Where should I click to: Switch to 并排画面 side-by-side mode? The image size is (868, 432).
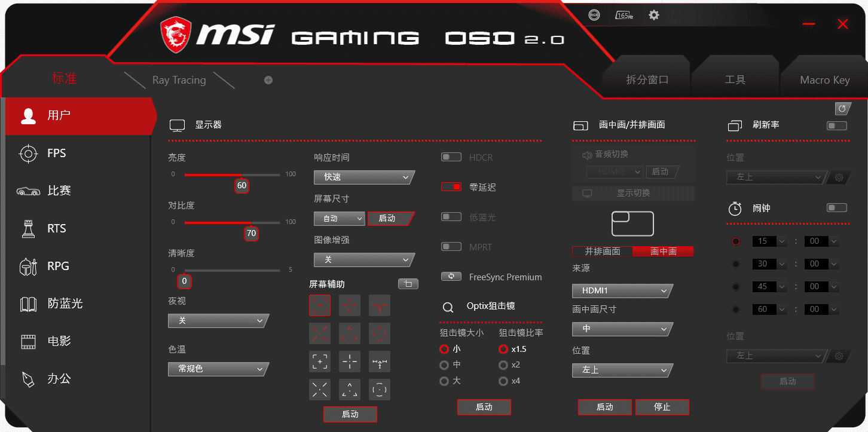pyautogui.click(x=603, y=252)
